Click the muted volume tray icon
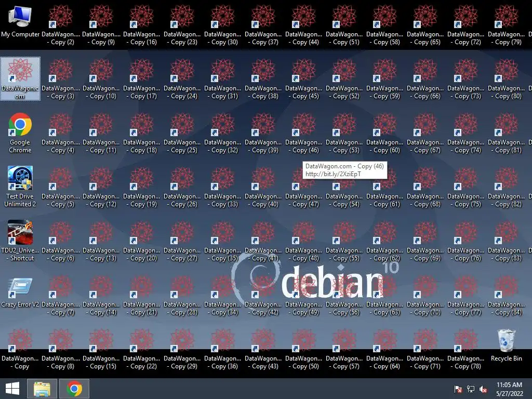The height and width of the screenshot is (399, 532). click(x=483, y=389)
